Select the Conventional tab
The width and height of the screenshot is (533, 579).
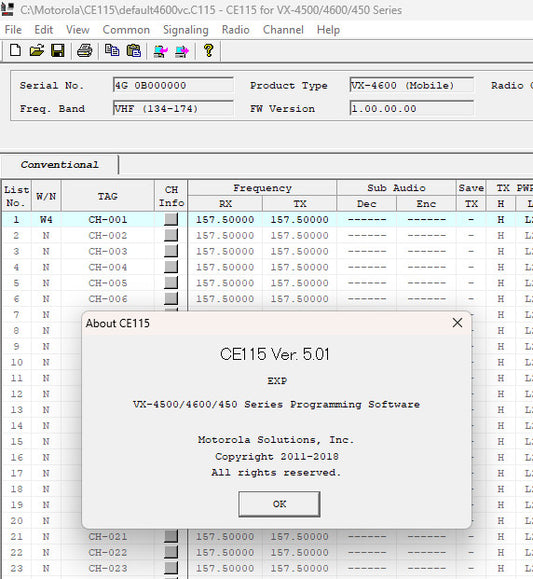59,165
